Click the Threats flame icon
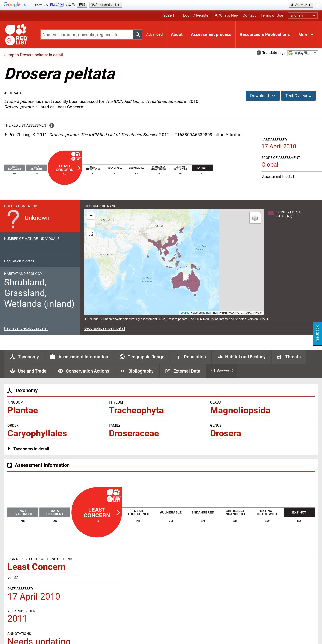 279,357
